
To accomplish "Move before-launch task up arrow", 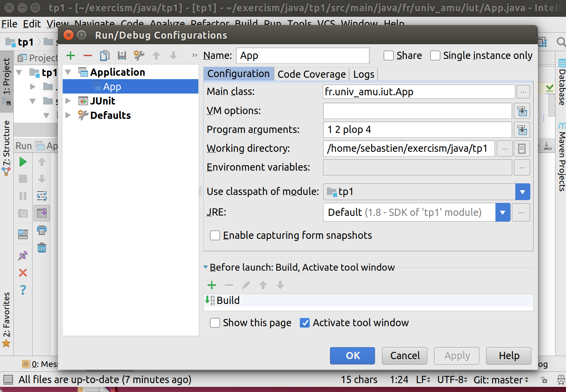I will [x=263, y=285].
